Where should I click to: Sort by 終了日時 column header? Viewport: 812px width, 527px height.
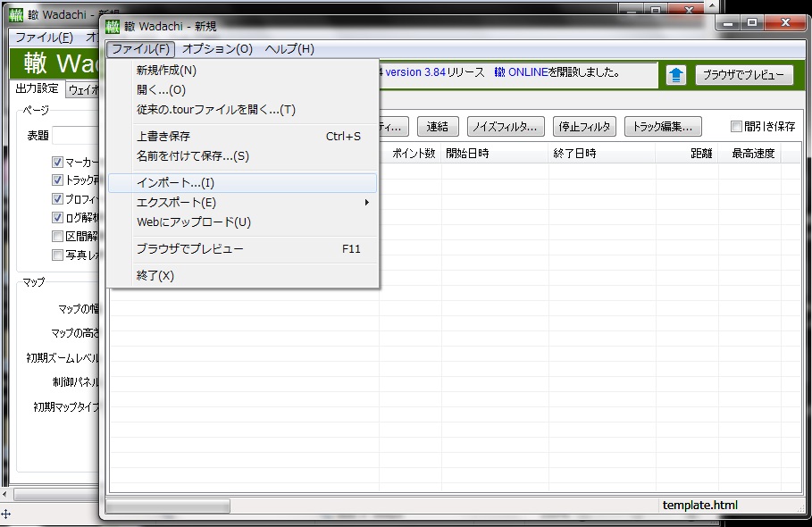pyautogui.click(x=602, y=154)
